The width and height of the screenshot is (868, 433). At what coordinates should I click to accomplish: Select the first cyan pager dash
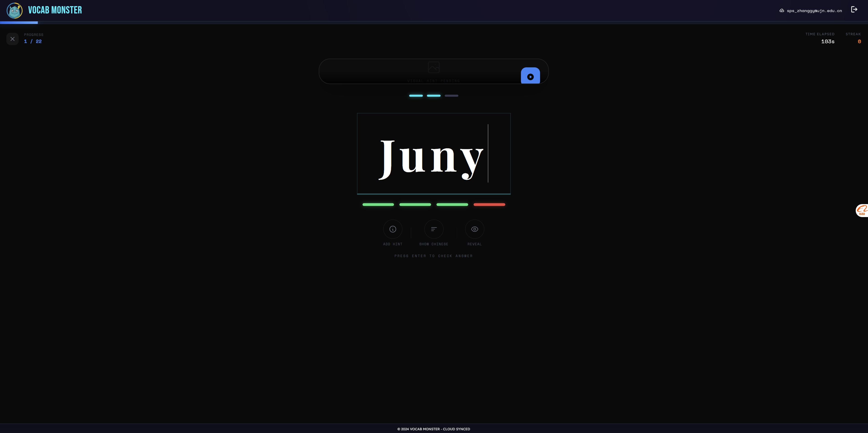pyautogui.click(x=416, y=96)
